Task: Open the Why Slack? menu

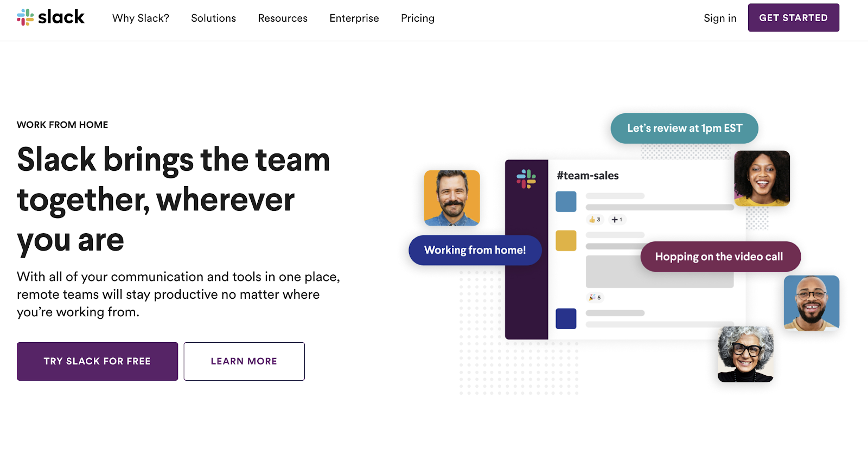Action: point(141,18)
